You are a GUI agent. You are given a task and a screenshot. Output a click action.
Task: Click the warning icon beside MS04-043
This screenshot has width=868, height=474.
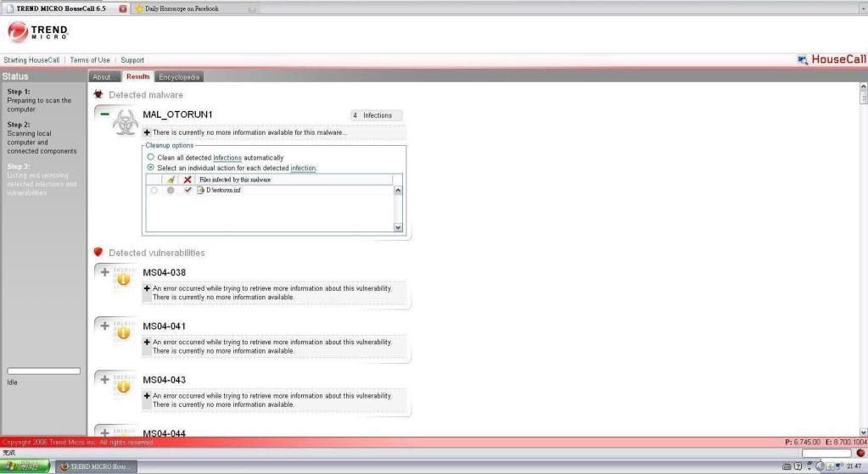click(x=124, y=387)
